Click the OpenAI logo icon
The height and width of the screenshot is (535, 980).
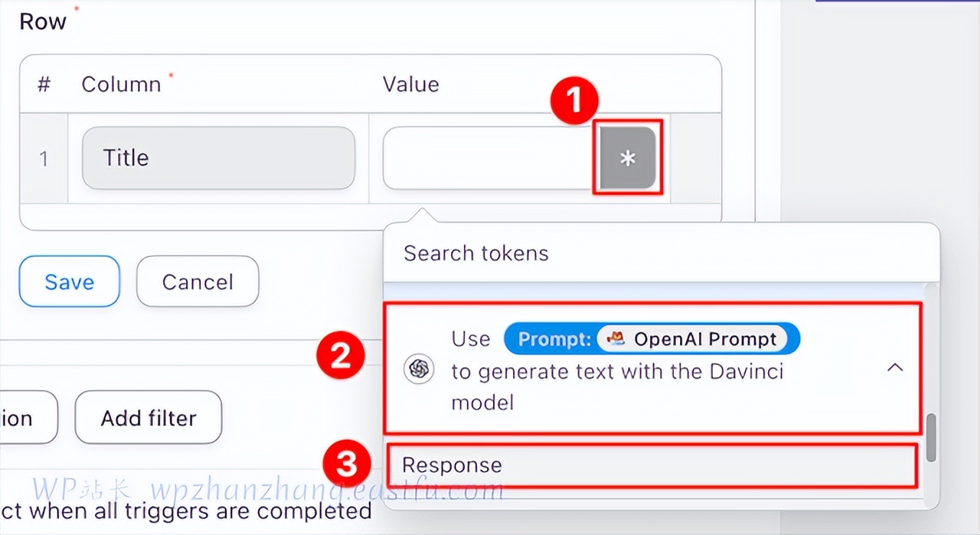coord(419,369)
